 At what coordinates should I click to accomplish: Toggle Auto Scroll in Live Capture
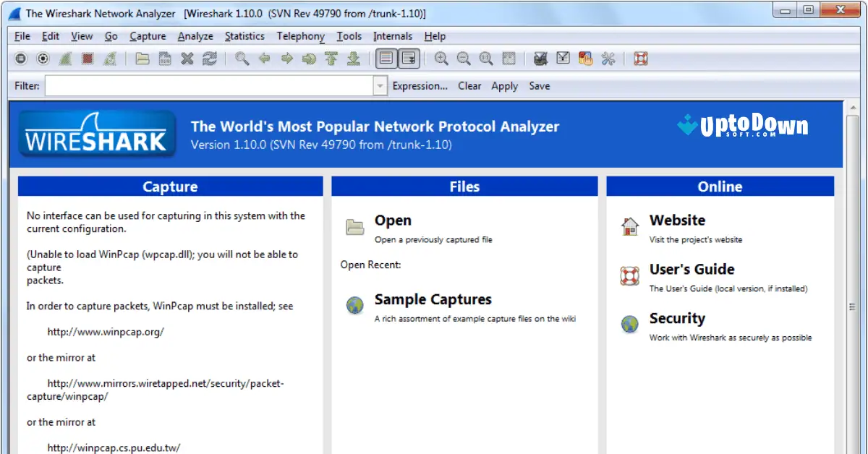click(x=409, y=59)
